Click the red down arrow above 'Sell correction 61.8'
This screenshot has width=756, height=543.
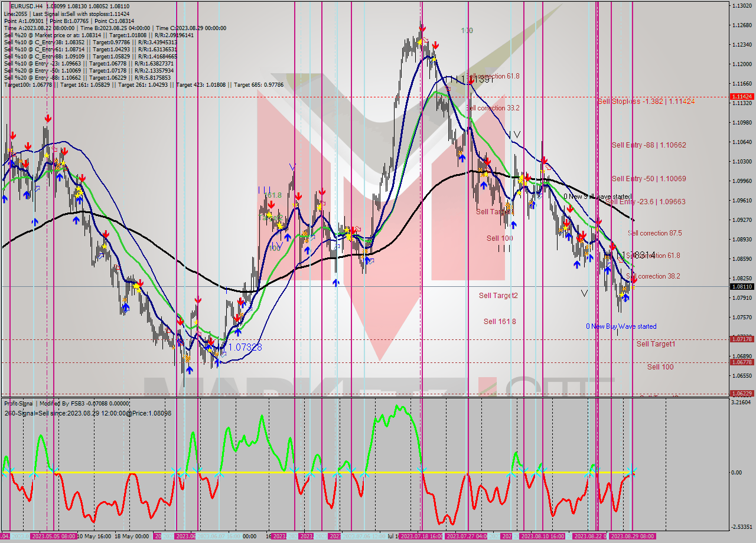click(613, 246)
